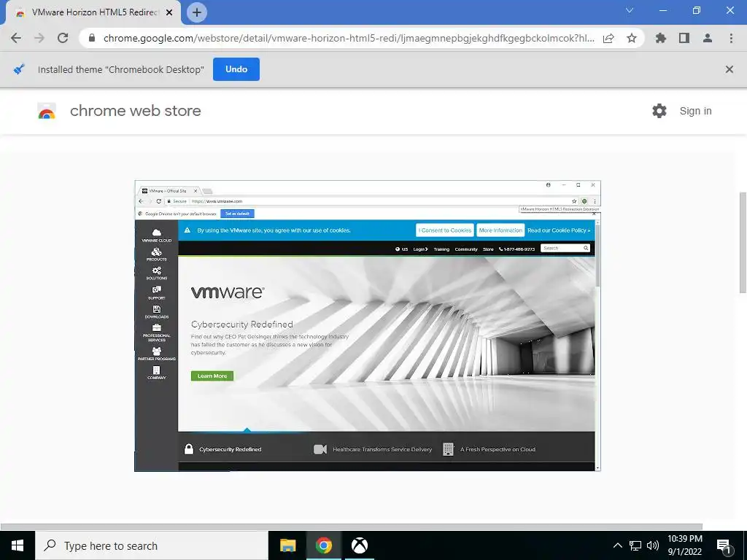Open File Explorer from the taskbar
This screenshot has height=560, width=747.
[287, 545]
